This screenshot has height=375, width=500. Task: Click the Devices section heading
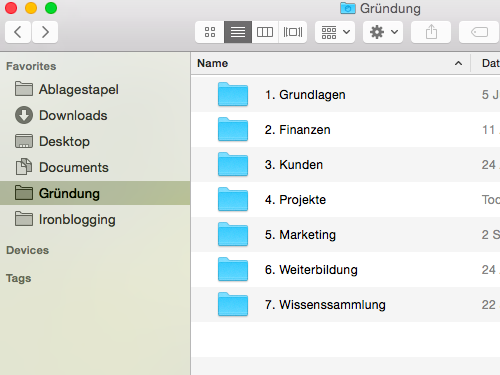pos(27,250)
